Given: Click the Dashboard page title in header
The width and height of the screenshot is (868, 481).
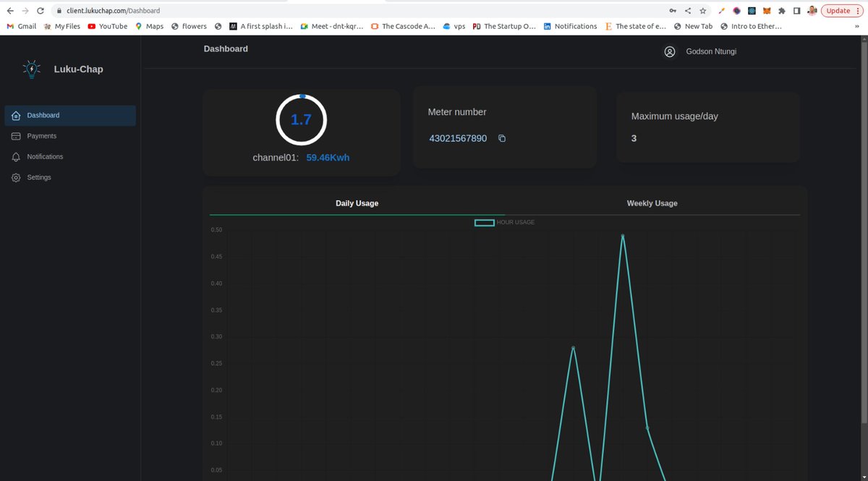Looking at the screenshot, I should (226, 49).
